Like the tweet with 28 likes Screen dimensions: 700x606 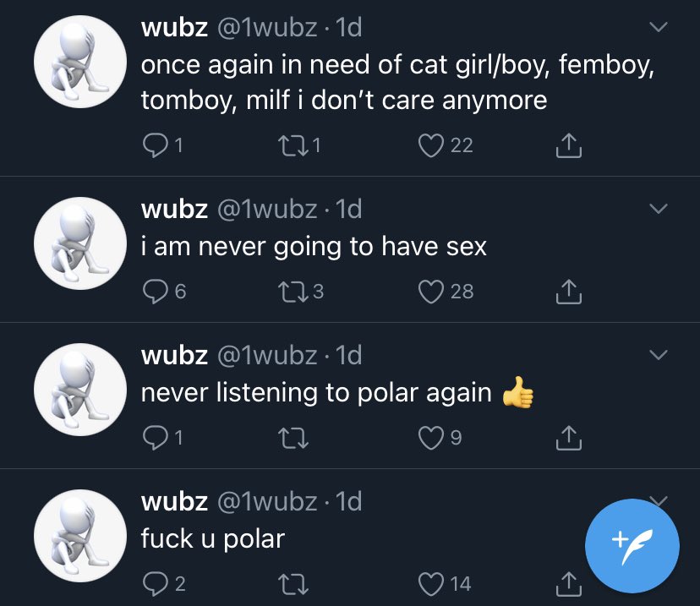pyautogui.click(x=431, y=292)
